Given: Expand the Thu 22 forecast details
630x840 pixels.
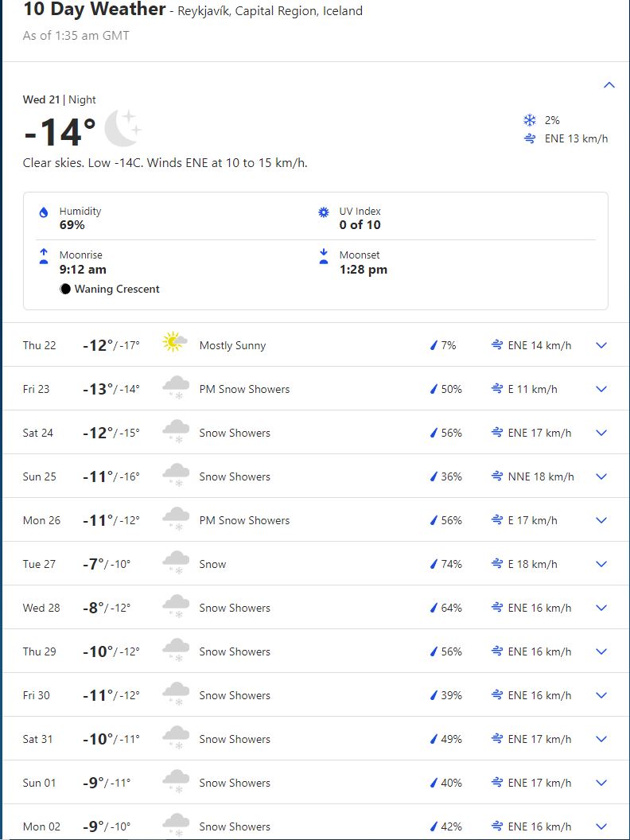Looking at the screenshot, I should point(601,345).
